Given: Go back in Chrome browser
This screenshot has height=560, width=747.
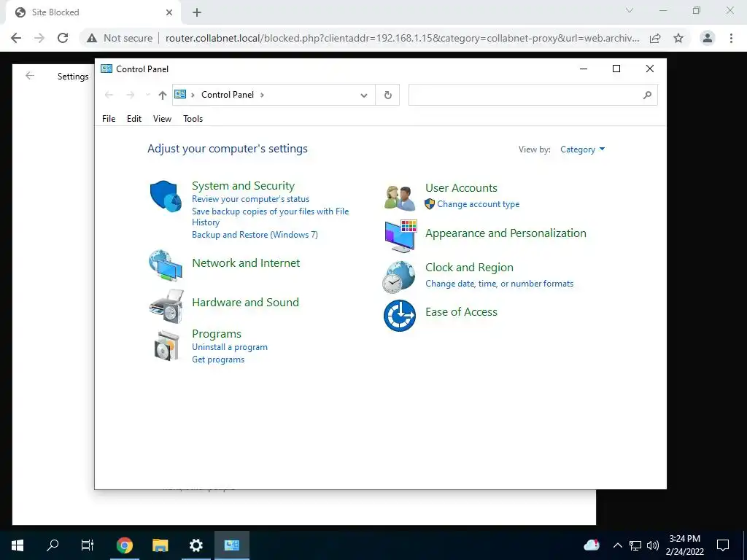Looking at the screenshot, I should (16, 38).
